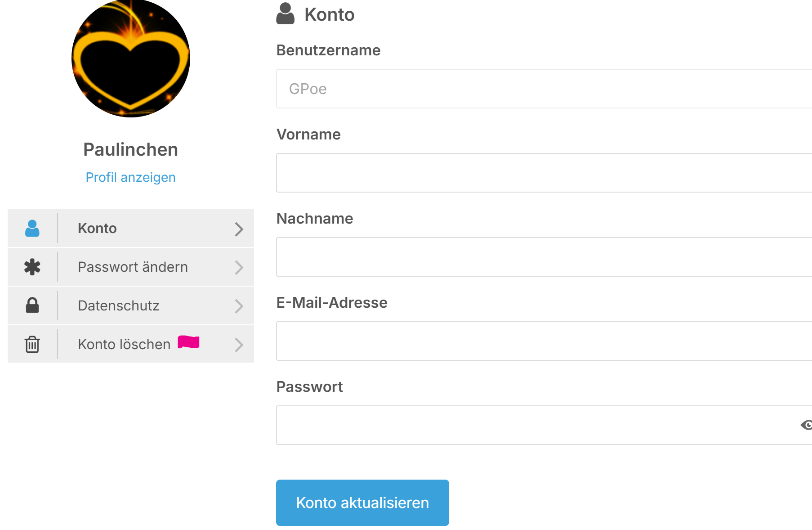Expand the Konto chevron arrow

pos(239,229)
